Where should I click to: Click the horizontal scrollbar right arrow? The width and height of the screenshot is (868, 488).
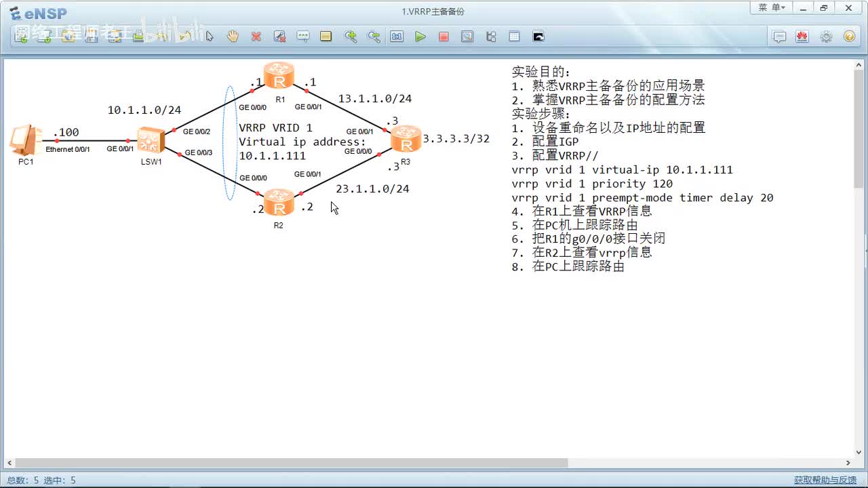848,463
